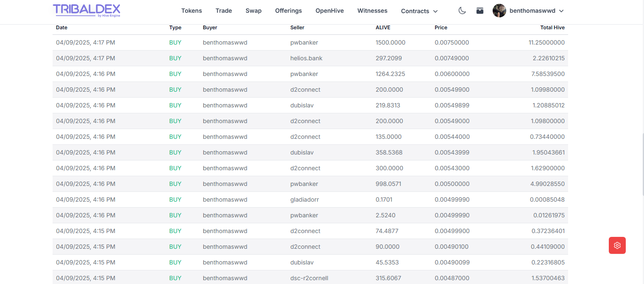Toggle dark mode with the moon icon
The height and width of the screenshot is (284, 644).
click(462, 11)
